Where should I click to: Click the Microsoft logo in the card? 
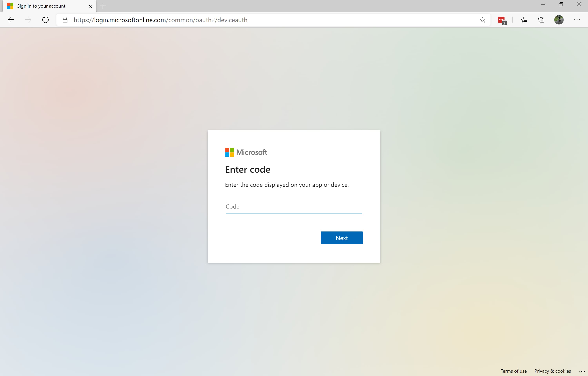coord(246,152)
